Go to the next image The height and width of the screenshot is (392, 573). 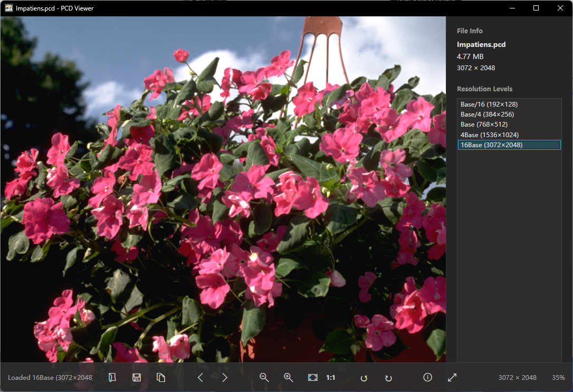point(225,377)
